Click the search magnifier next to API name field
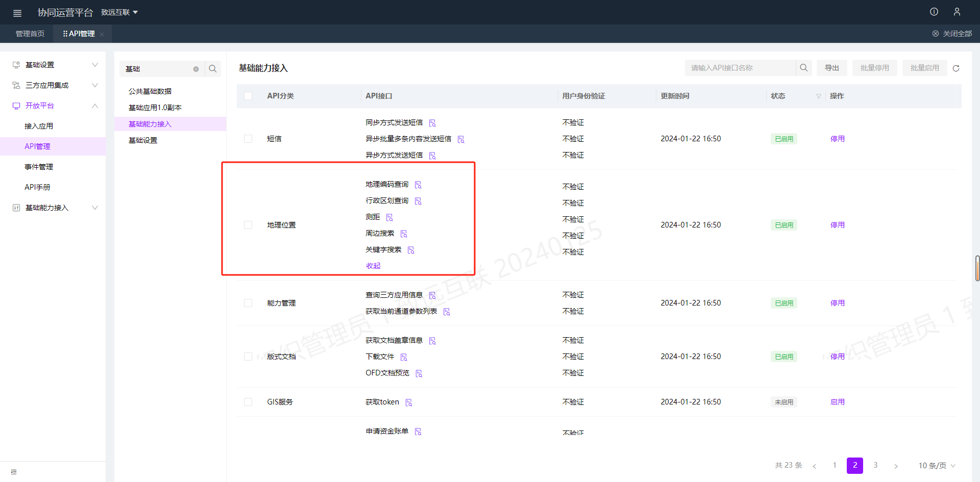Image resolution: width=980 pixels, height=482 pixels. (x=803, y=68)
